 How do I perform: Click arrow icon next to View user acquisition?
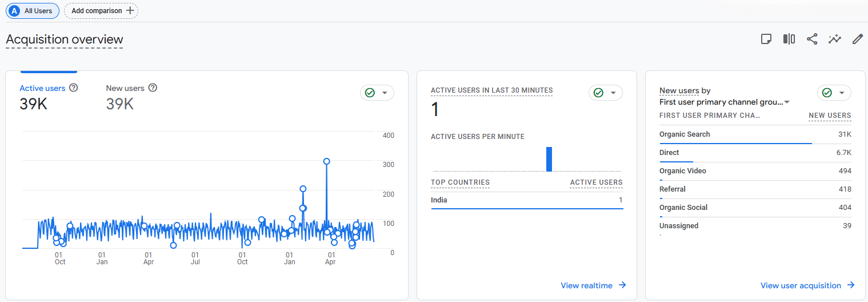[850, 285]
